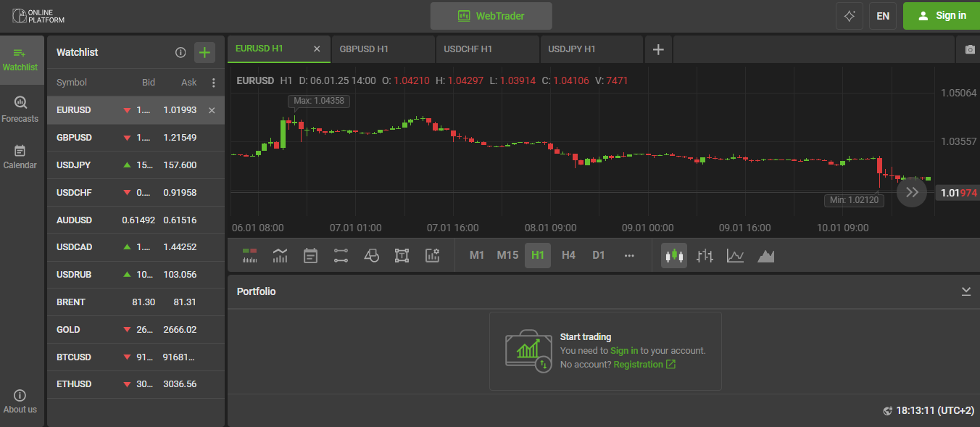This screenshot has height=427, width=980.
Task: Select the text annotation tool
Action: click(x=402, y=255)
